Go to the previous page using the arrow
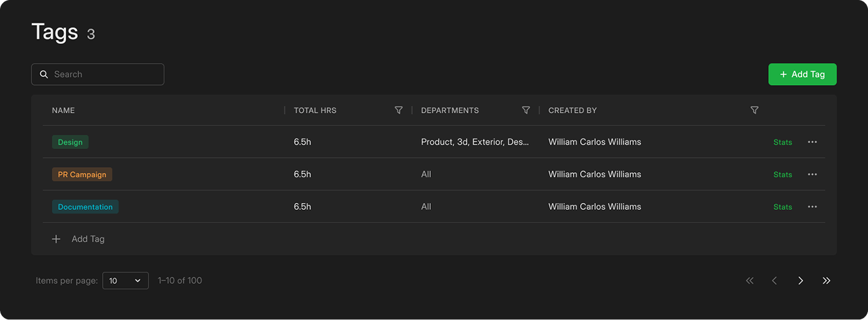 tap(775, 281)
